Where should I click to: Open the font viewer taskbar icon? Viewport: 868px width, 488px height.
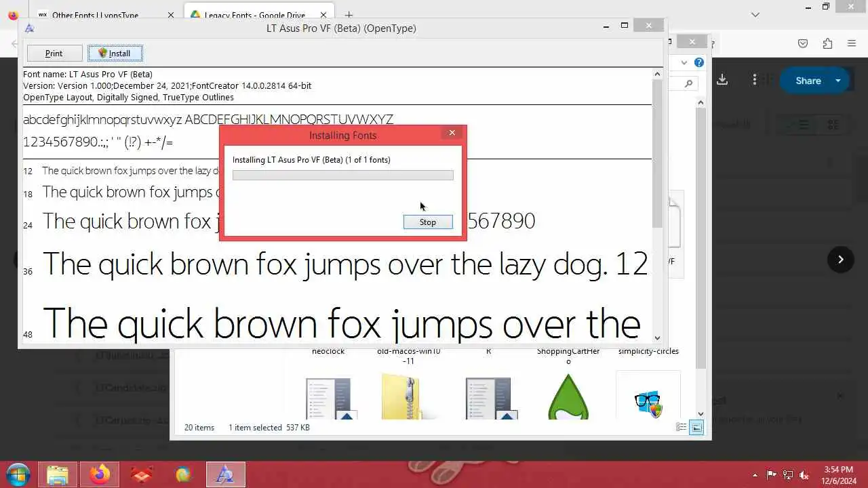pos(225,474)
